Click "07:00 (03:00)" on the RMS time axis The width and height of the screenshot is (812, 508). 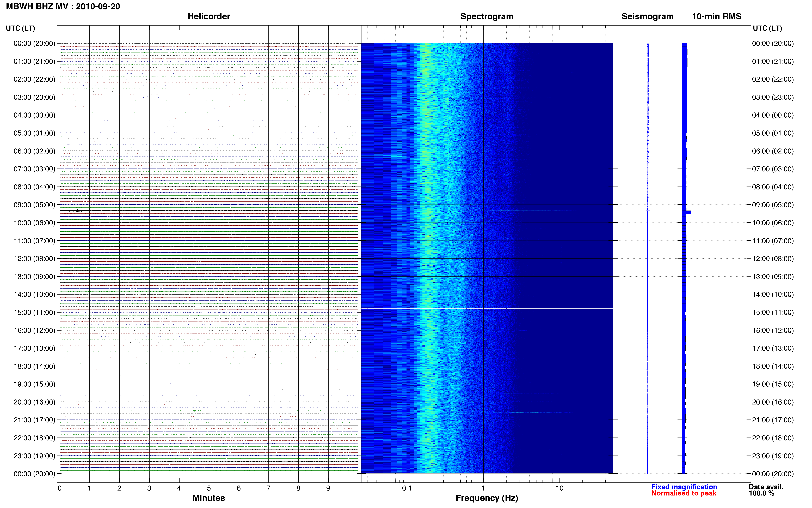(773, 169)
